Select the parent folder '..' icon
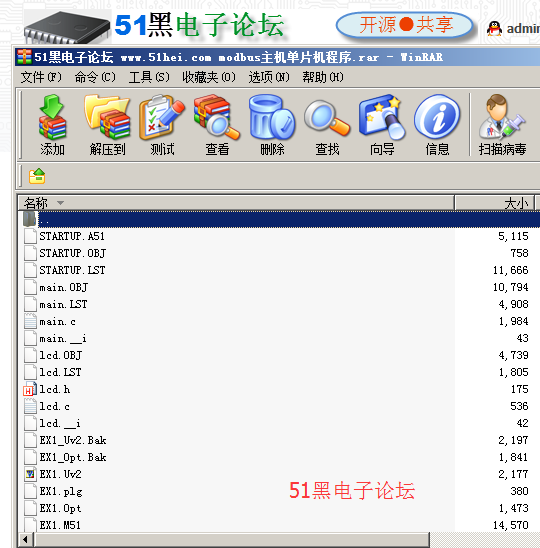 click(30, 219)
